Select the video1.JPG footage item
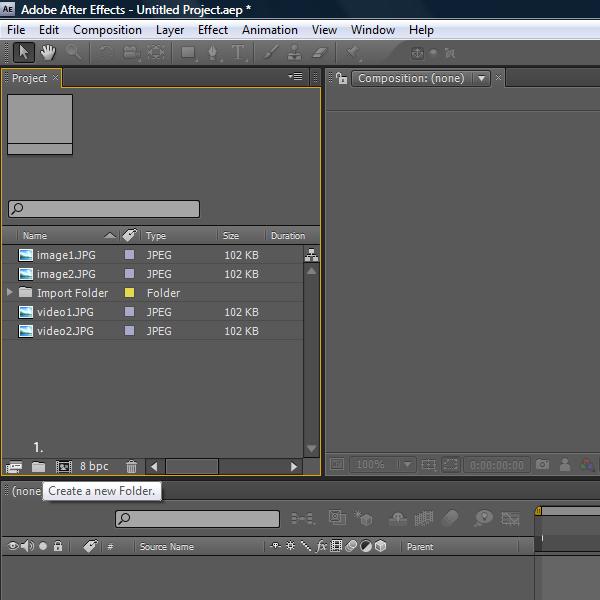The image size is (600, 600). point(152,312)
